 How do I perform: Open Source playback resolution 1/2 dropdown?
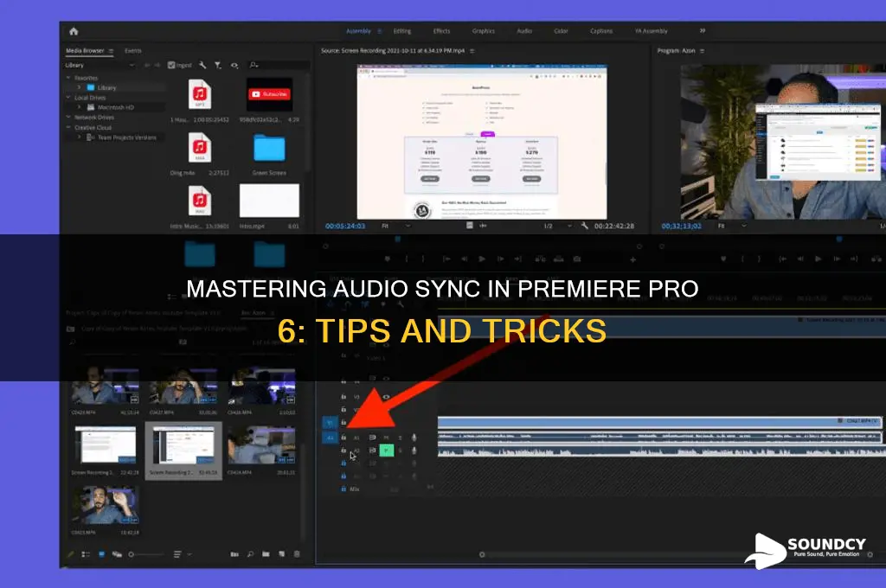pyautogui.click(x=558, y=226)
